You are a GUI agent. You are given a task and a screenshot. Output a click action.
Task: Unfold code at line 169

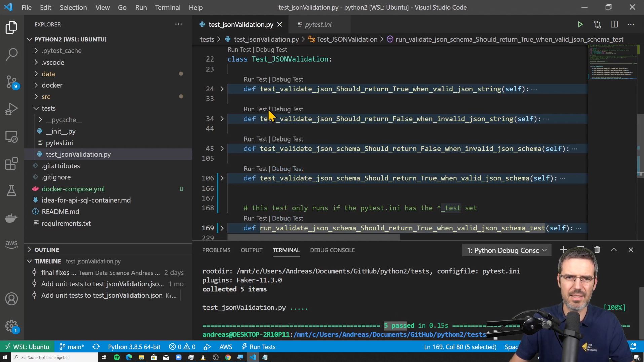pyautogui.click(x=222, y=228)
